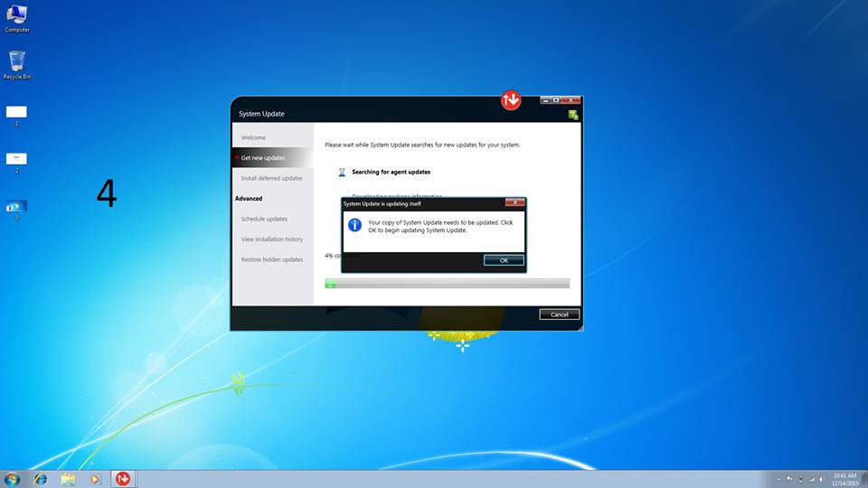Click the 'Please wait while System Update searches' text
The image size is (868, 488).
pyautogui.click(x=422, y=145)
